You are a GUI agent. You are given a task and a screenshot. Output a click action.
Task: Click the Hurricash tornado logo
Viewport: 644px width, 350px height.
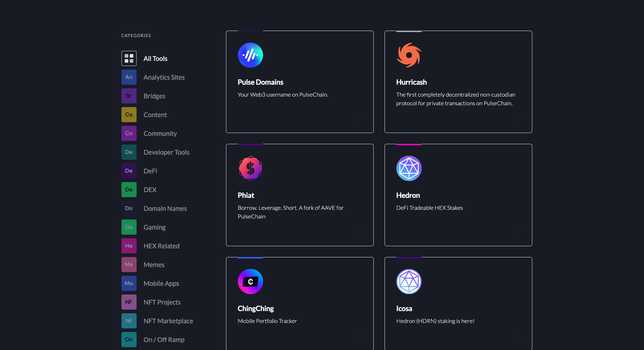pos(409,55)
